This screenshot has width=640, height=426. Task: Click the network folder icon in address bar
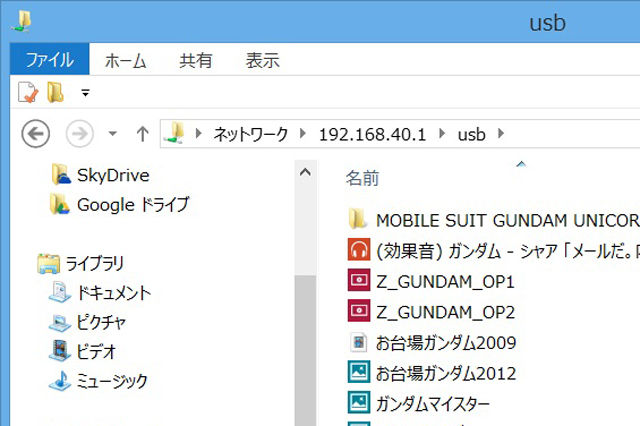tap(175, 133)
